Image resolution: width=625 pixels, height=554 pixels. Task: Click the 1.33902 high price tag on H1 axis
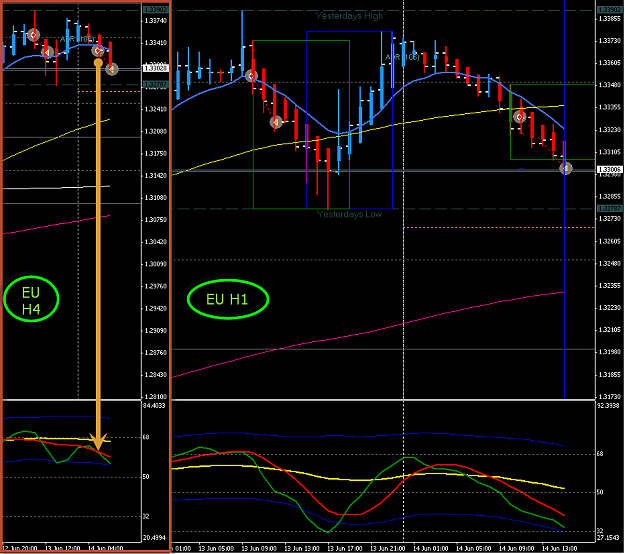609,10
